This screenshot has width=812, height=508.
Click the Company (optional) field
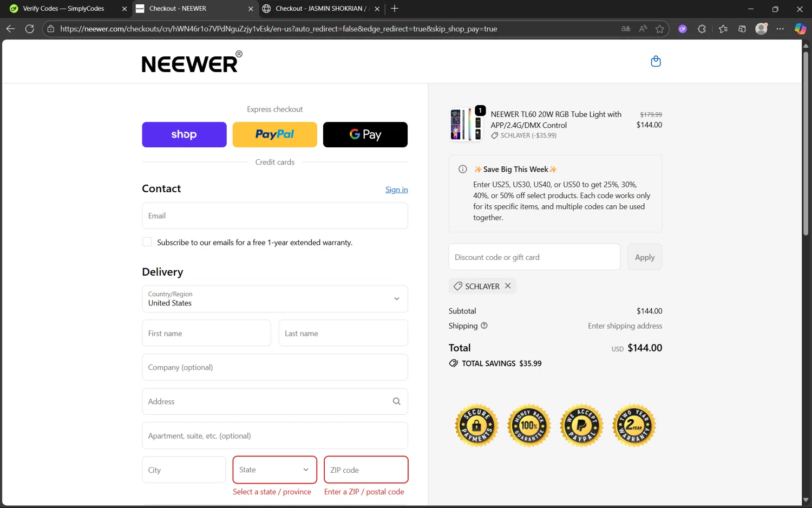tap(275, 367)
